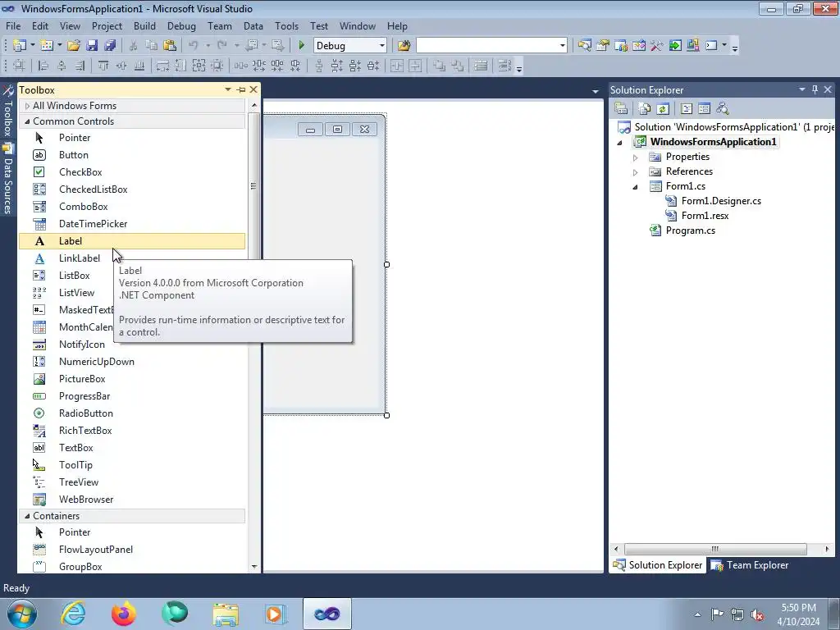The width and height of the screenshot is (840, 630).
Task: Click the Windows Start button
Action: pos(22,614)
